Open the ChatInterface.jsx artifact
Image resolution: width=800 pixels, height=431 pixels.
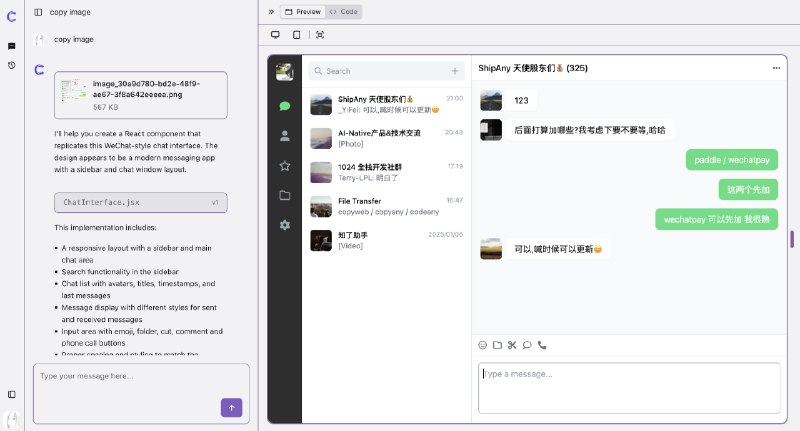click(x=141, y=202)
